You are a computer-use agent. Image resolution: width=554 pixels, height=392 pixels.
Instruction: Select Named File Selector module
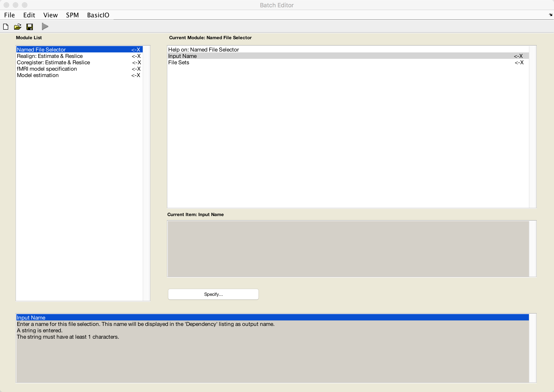click(x=79, y=49)
